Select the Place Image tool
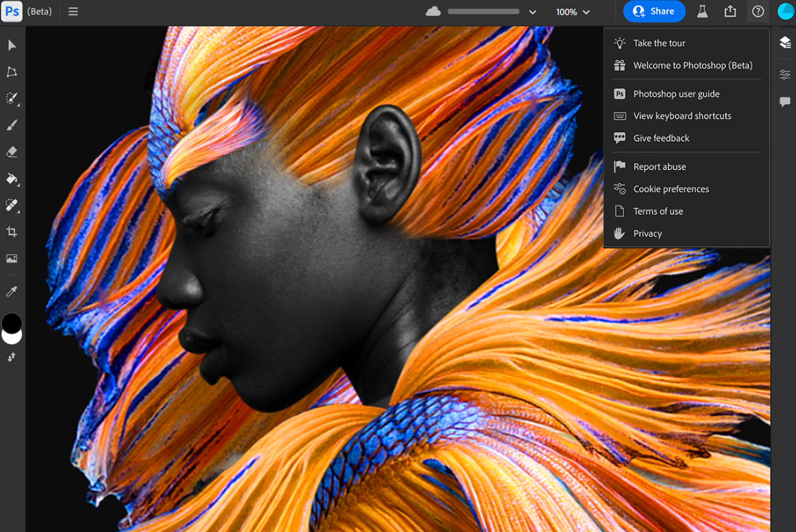The width and height of the screenshot is (796, 532). (12, 259)
